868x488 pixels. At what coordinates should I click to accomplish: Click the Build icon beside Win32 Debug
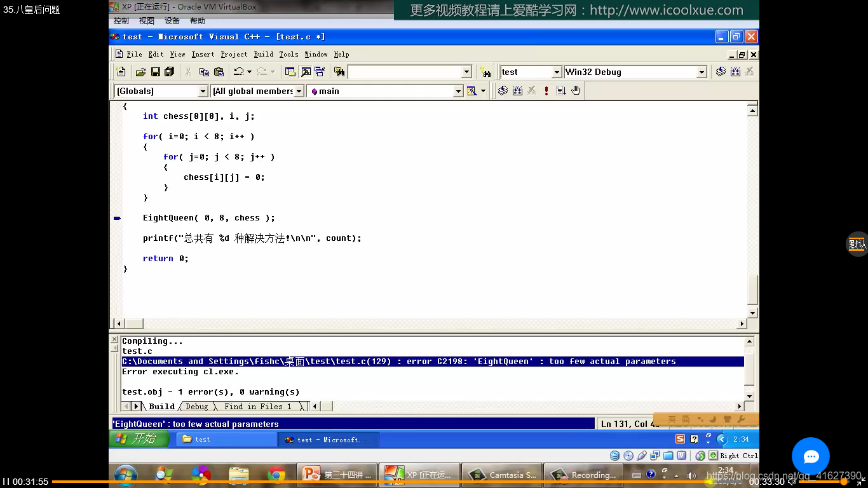pyautogui.click(x=735, y=72)
